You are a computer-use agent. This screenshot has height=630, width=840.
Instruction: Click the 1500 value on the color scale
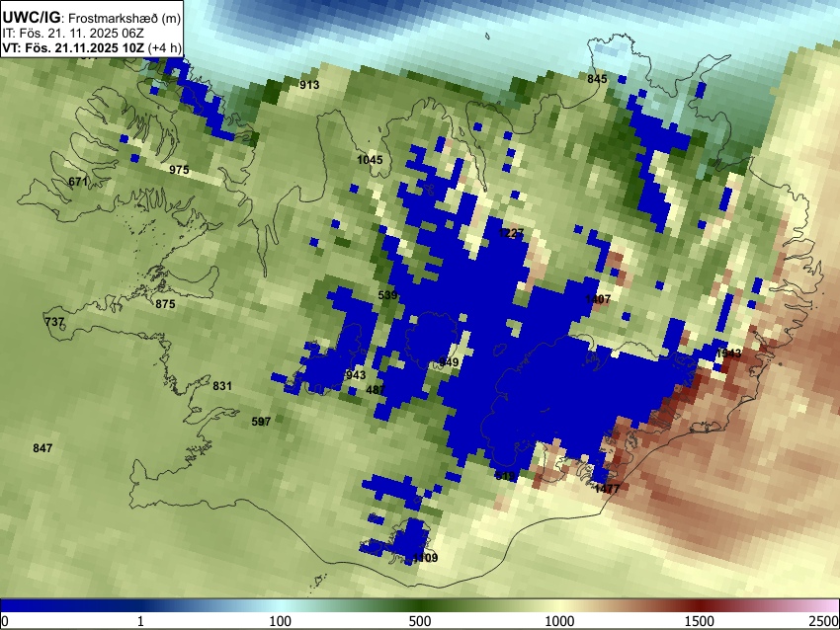pyautogui.click(x=699, y=621)
